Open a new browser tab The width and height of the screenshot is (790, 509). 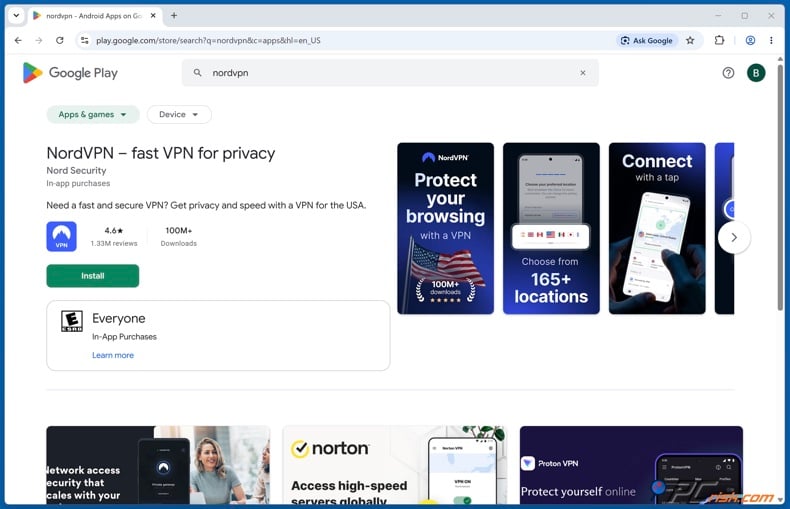pyautogui.click(x=174, y=16)
